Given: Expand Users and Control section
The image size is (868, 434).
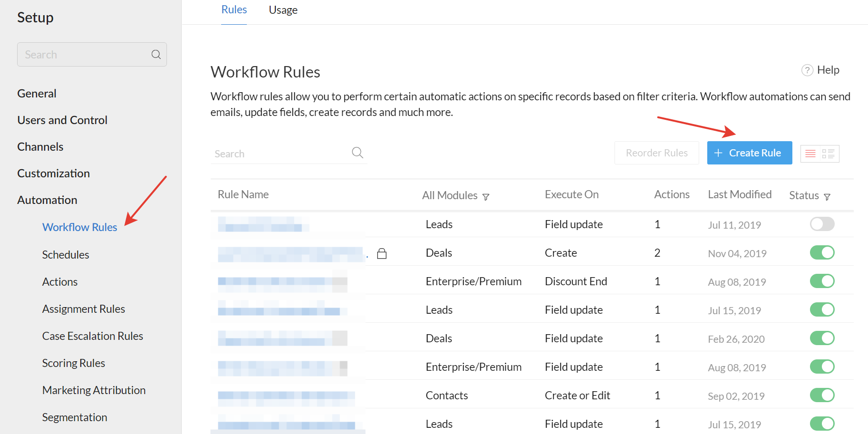Looking at the screenshot, I should click(62, 120).
